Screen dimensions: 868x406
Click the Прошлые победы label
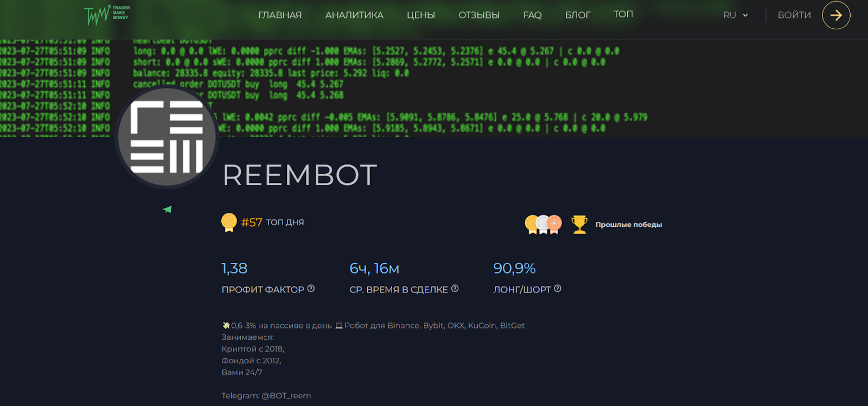pyautogui.click(x=628, y=225)
